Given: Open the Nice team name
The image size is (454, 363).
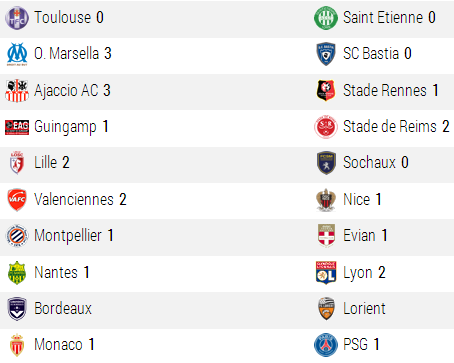Looking at the screenshot, I should [x=357, y=200].
